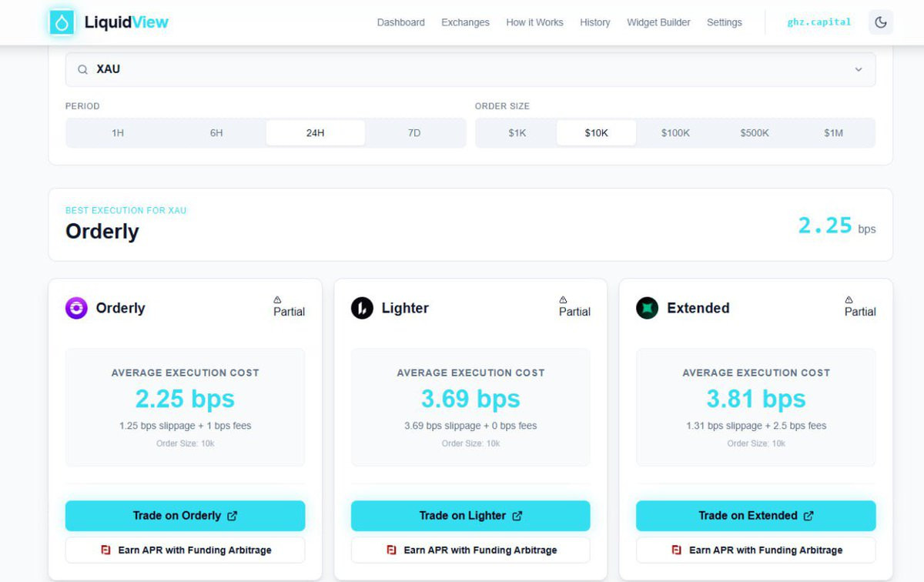Viewport: 924px width, 582px height.
Task: Click the Extended green logo icon
Action: (x=647, y=309)
